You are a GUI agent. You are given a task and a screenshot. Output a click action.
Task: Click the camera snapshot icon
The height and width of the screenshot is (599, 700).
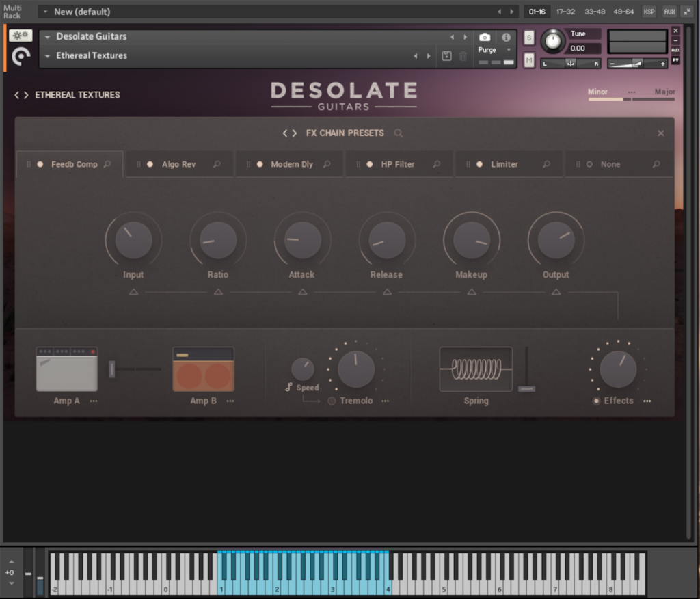[x=485, y=37]
